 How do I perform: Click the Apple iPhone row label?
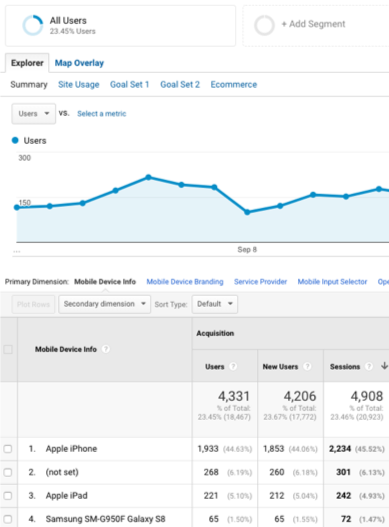(x=71, y=449)
